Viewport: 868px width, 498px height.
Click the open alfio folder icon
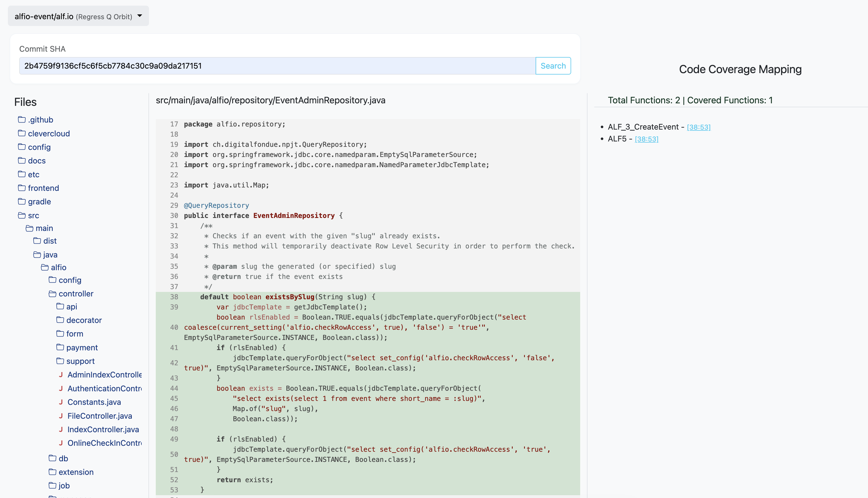pyautogui.click(x=45, y=267)
